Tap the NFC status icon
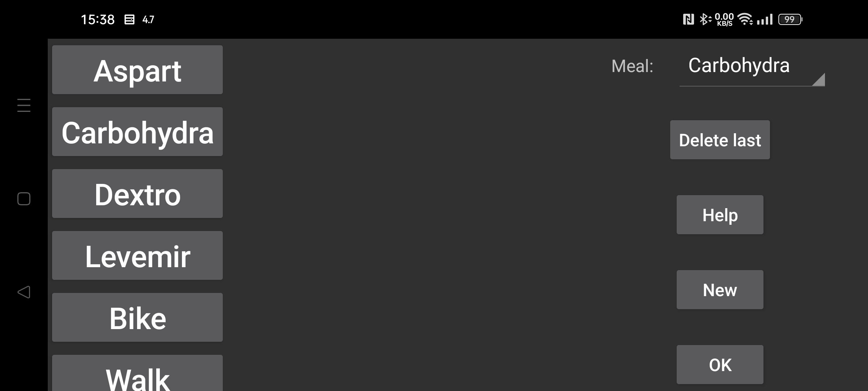The width and height of the screenshot is (868, 391). point(688,19)
